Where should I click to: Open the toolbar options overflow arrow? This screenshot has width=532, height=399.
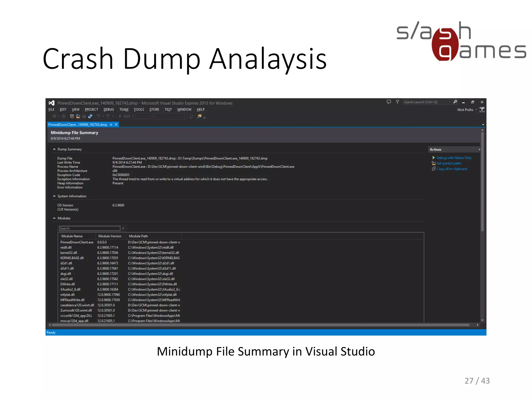(x=204, y=118)
